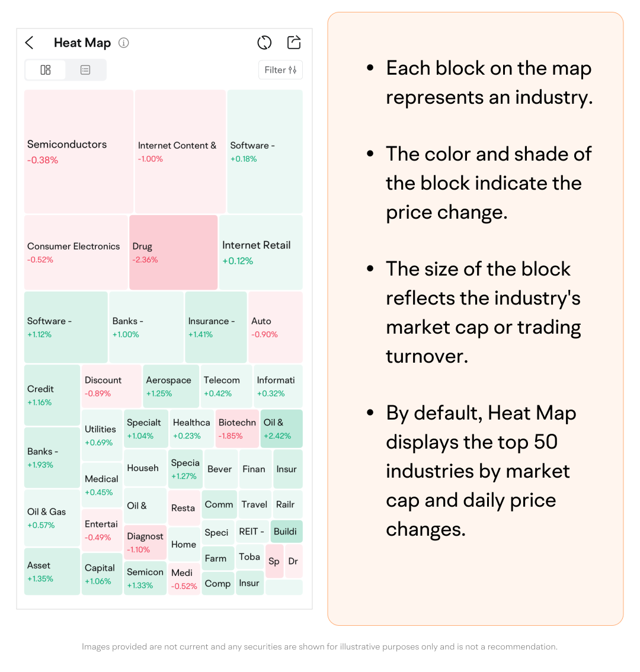The width and height of the screenshot is (640, 672).
Task: Switch to list view
Action: [85, 70]
